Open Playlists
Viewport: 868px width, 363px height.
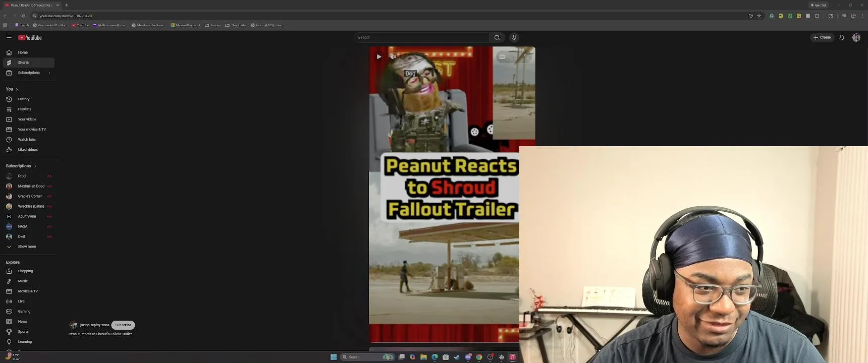coord(29,109)
